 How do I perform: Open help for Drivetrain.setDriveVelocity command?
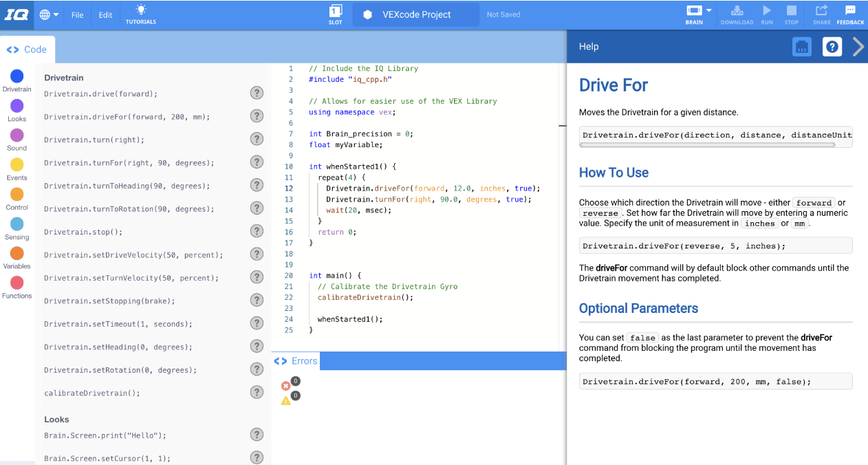point(257,255)
